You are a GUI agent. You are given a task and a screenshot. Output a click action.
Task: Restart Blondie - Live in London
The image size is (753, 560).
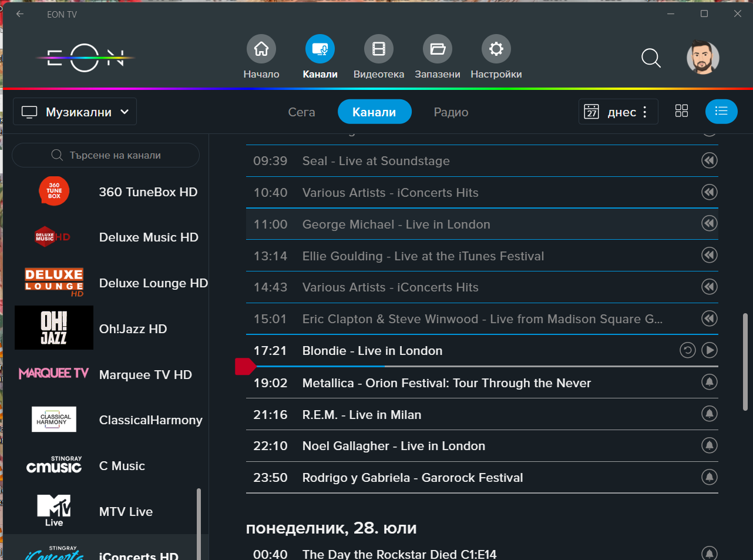click(x=688, y=350)
